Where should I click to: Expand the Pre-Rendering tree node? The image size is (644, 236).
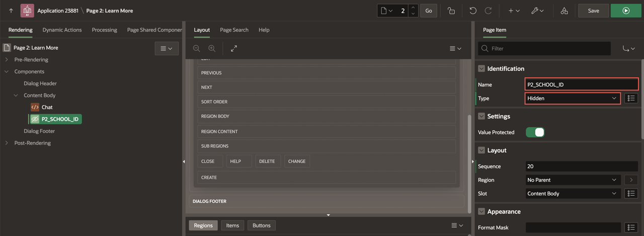tap(7, 60)
